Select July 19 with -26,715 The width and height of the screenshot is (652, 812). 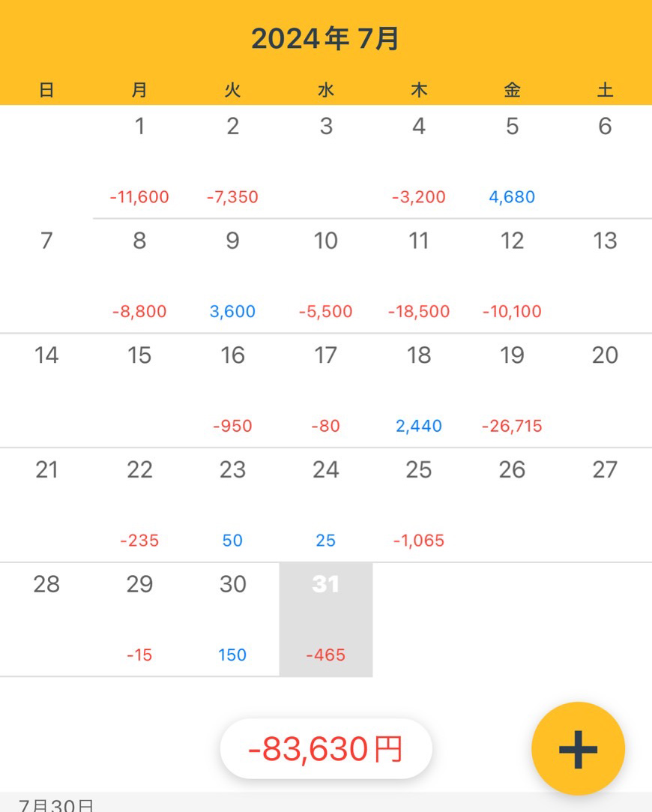(x=512, y=391)
